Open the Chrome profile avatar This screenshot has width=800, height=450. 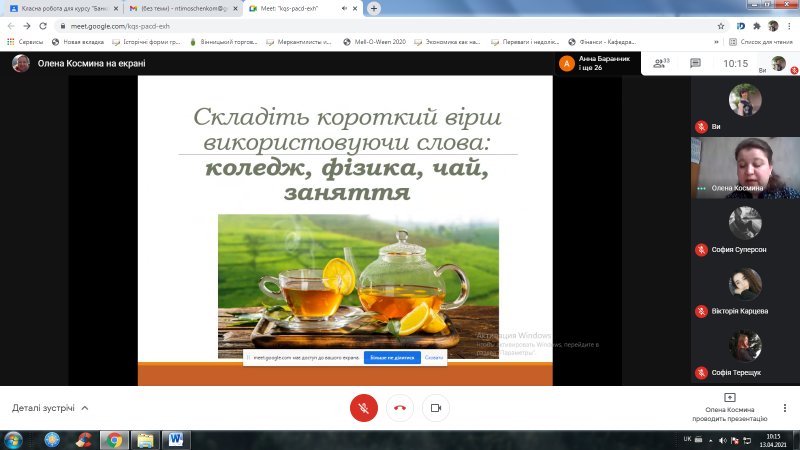coord(773,26)
